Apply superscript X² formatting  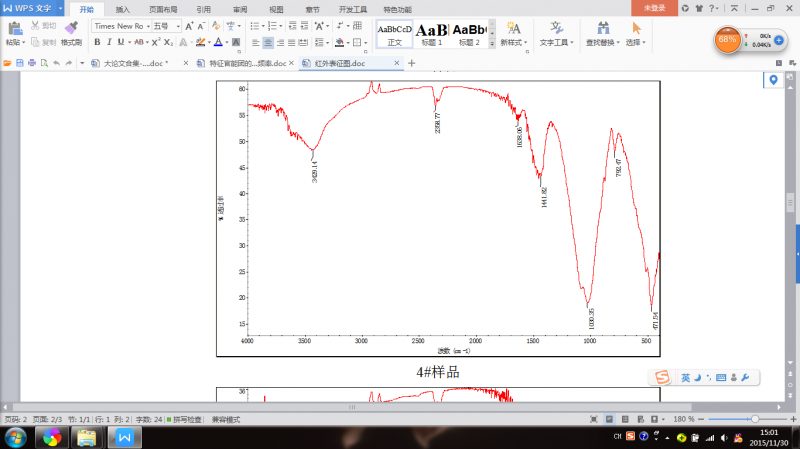[x=156, y=42]
